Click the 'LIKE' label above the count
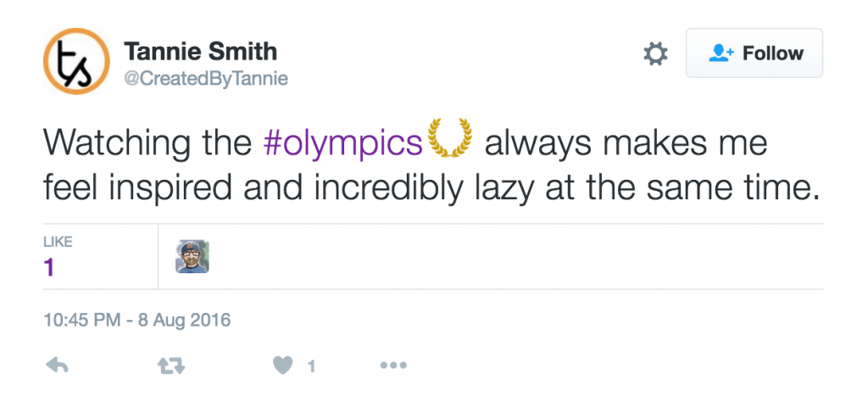 pos(58,243)
